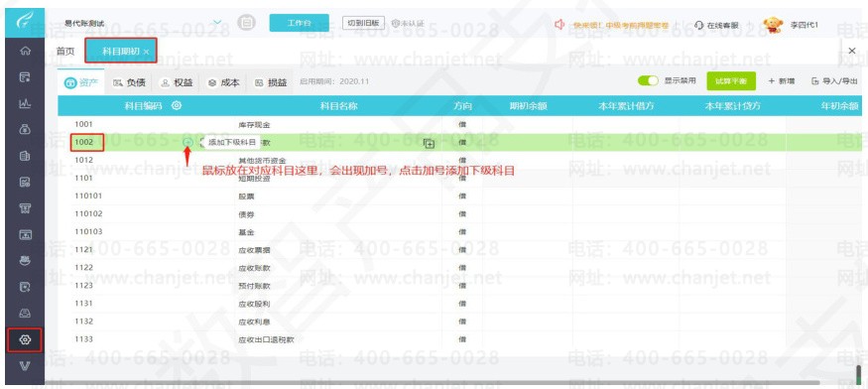This screenshot has width=868, height=389.
Task: Switch to the 成本 category tab
Action: point(223,82)
